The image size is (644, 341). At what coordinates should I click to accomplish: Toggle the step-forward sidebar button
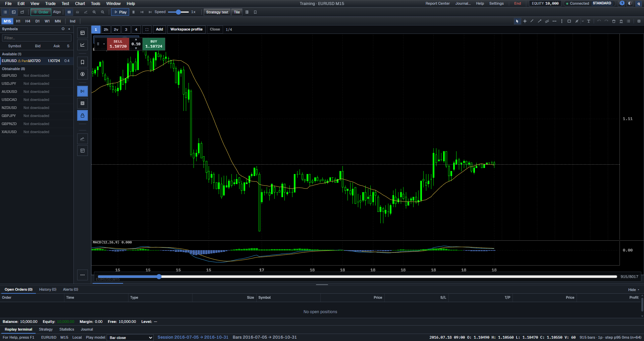[x=83, y=91]
